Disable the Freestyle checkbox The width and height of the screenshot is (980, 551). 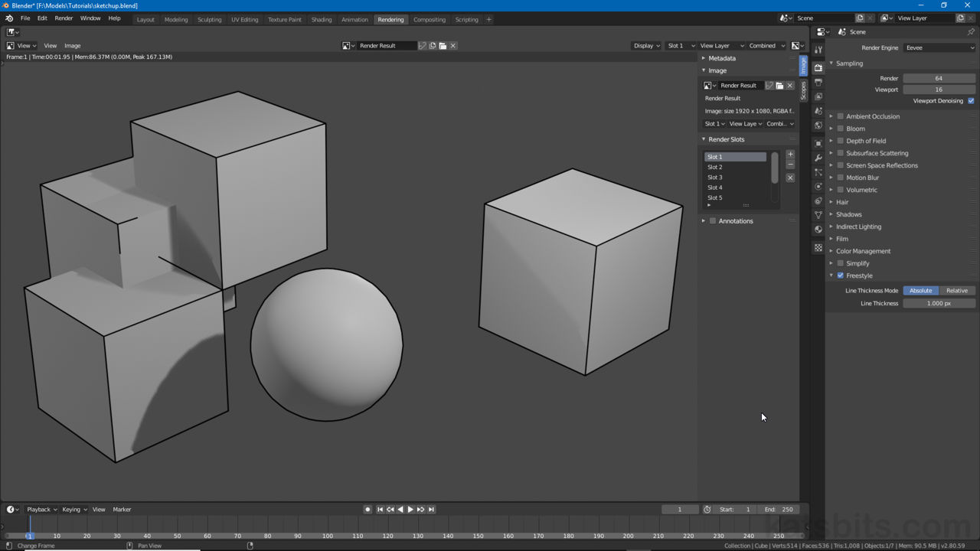click(840, 275)
